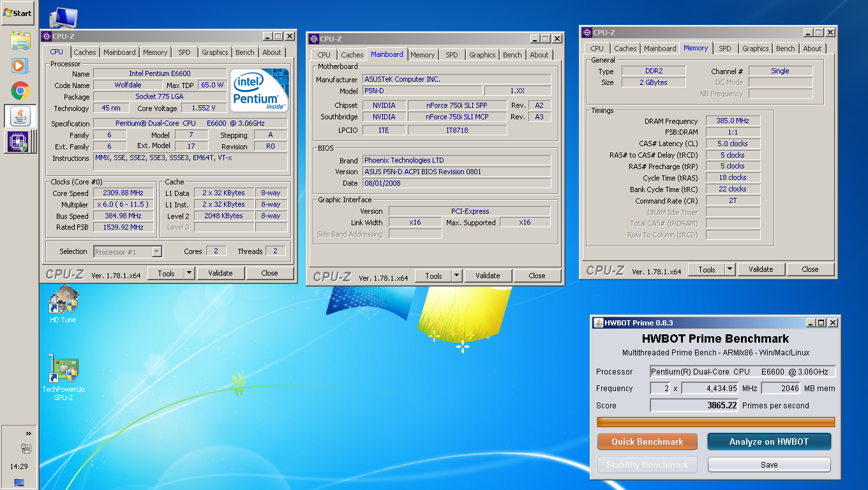Screen dimensions: 868x490
Task: Open Google Chrome from the taskbar
Action: click(20, 91)
